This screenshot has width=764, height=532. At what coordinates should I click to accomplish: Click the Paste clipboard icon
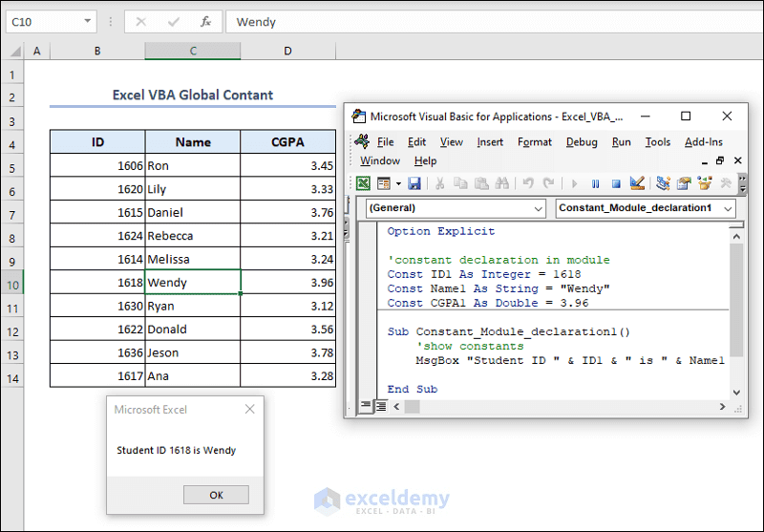coord(481,183)
